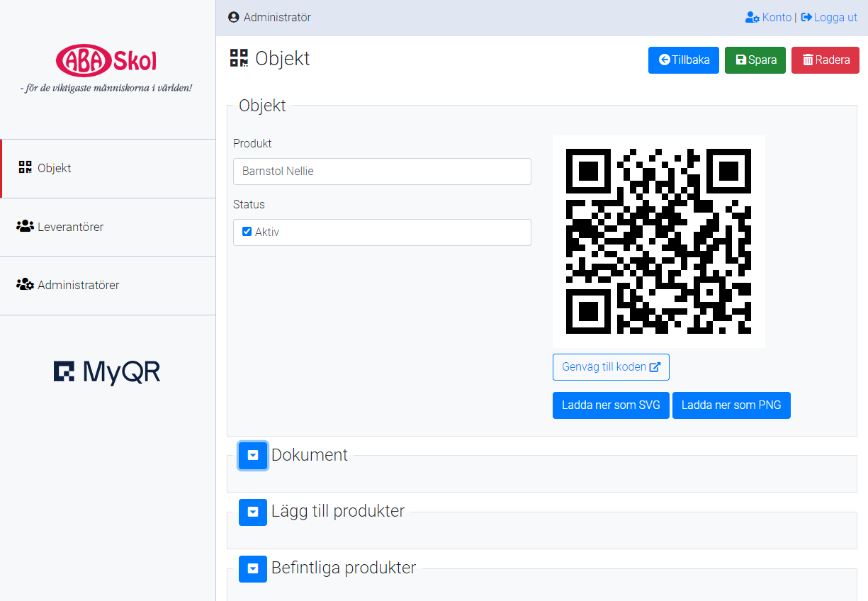Go back with the Tillbaka button

pyautogui.click(x=684, y=60)
